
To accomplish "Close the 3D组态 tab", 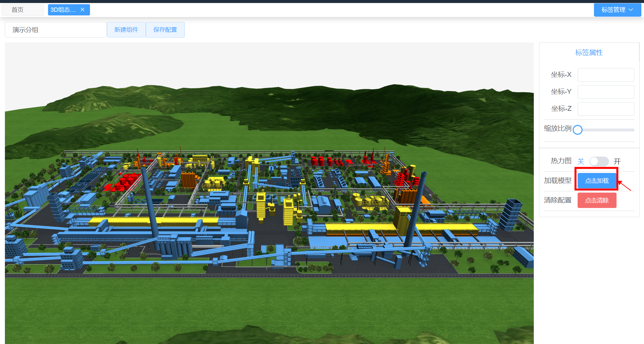I will [82, 10].
